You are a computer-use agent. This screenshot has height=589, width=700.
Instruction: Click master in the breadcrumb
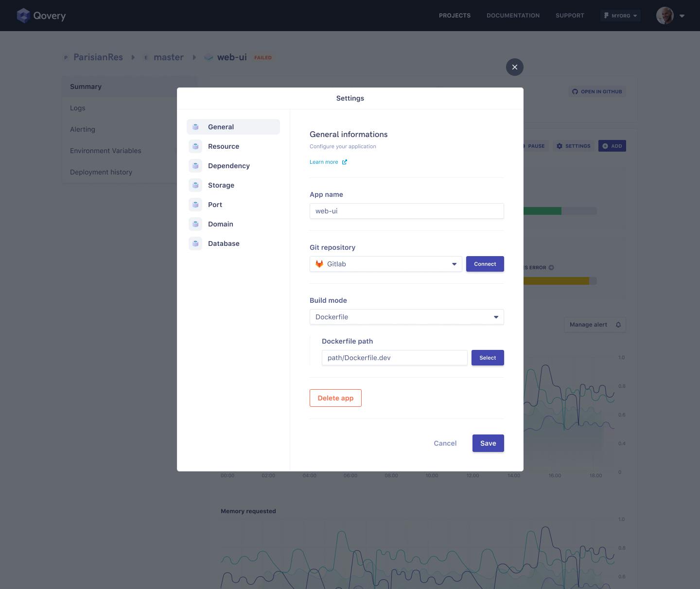coord(169,57)
